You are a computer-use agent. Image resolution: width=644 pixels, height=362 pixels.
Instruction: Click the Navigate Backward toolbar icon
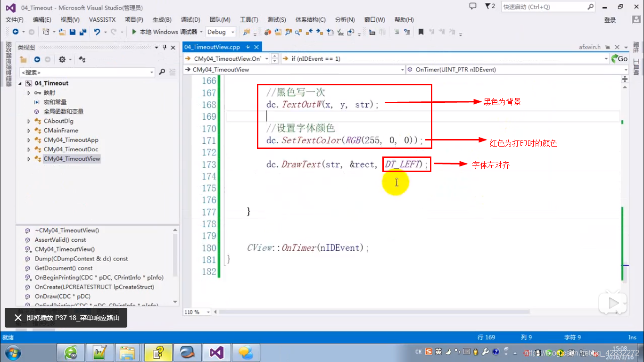click(x=16, y=32)
